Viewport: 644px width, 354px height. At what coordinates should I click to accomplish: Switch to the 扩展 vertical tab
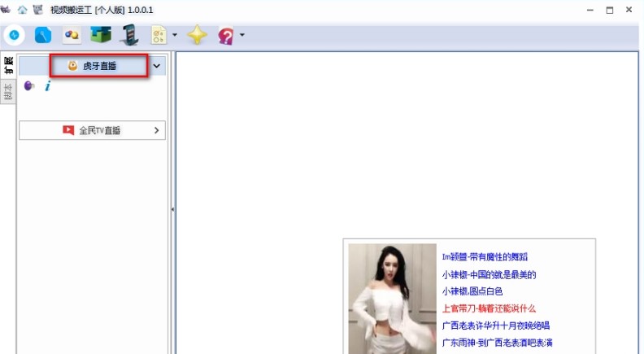pyautogui.click(x=8, y=65)
